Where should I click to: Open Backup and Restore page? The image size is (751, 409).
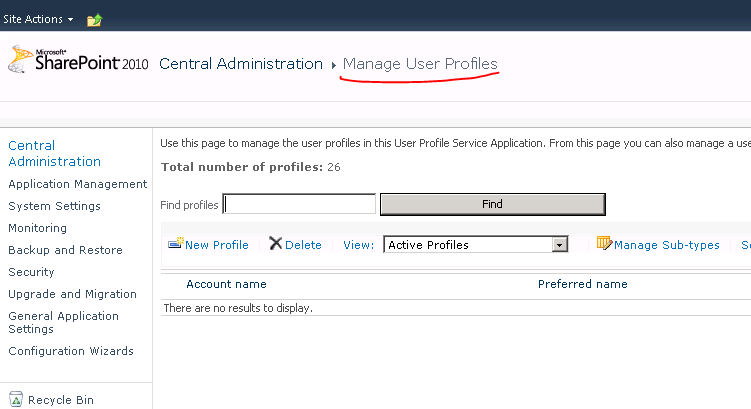pos(65,250)
